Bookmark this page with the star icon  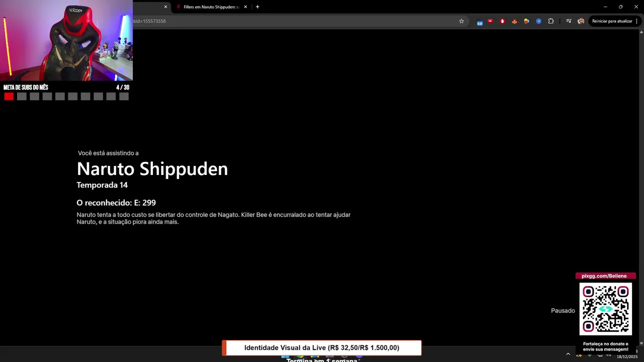(461, 21)
